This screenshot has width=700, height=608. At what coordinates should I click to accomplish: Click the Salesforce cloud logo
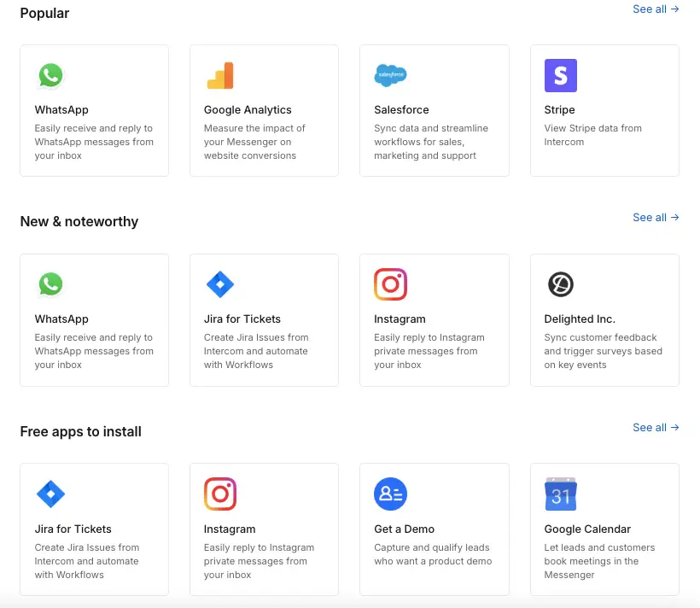click(x=390, y=75)
